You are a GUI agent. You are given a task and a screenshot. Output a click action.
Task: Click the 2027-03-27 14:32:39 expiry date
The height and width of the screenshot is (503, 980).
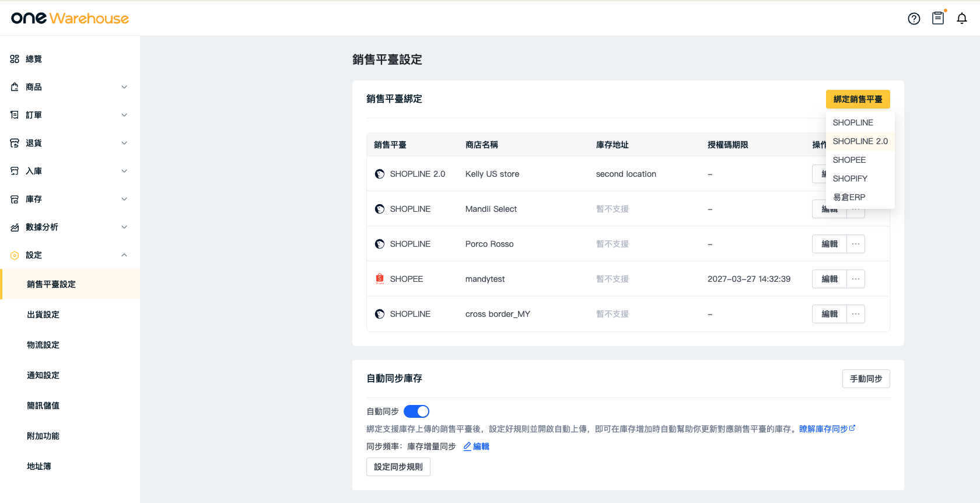click(x=749, y=279)
